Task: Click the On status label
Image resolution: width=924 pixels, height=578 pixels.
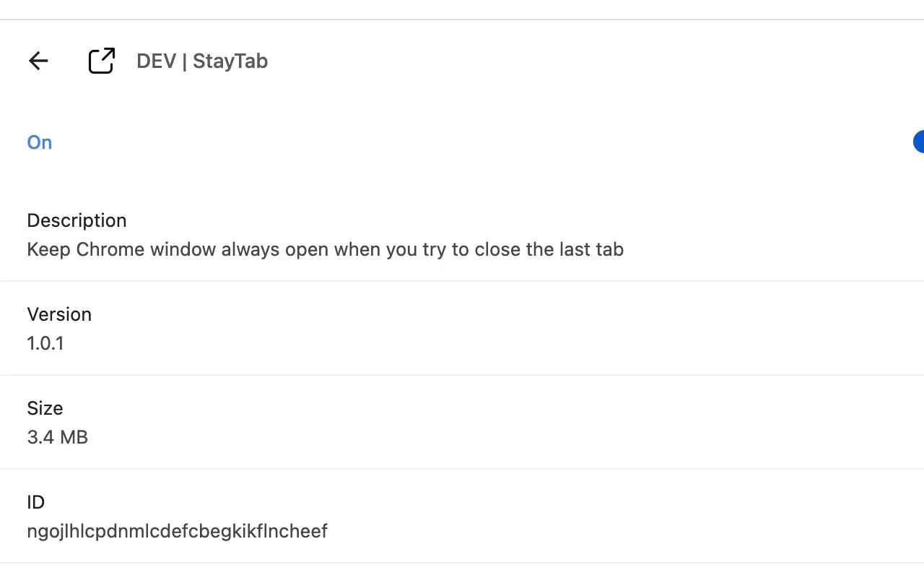Action: pyautogui.click(x=39, y=142)
